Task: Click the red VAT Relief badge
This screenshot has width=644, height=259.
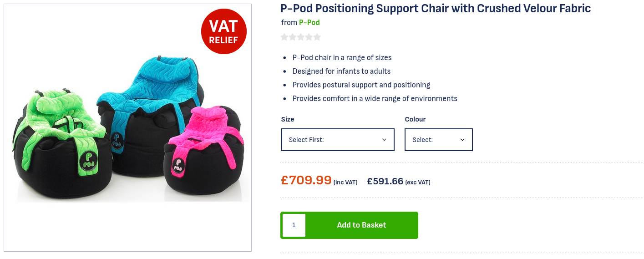Action: [223, 31]
